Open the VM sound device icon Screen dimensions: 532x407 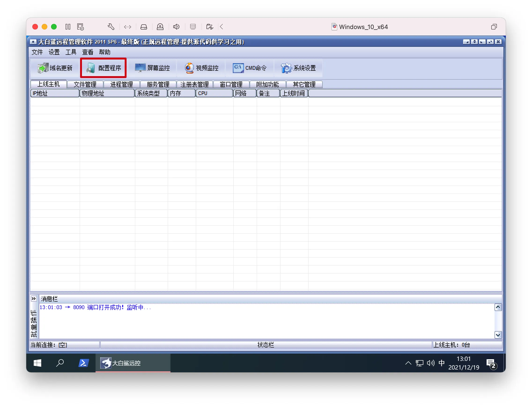pyautogui.click(x=176, y=27)
